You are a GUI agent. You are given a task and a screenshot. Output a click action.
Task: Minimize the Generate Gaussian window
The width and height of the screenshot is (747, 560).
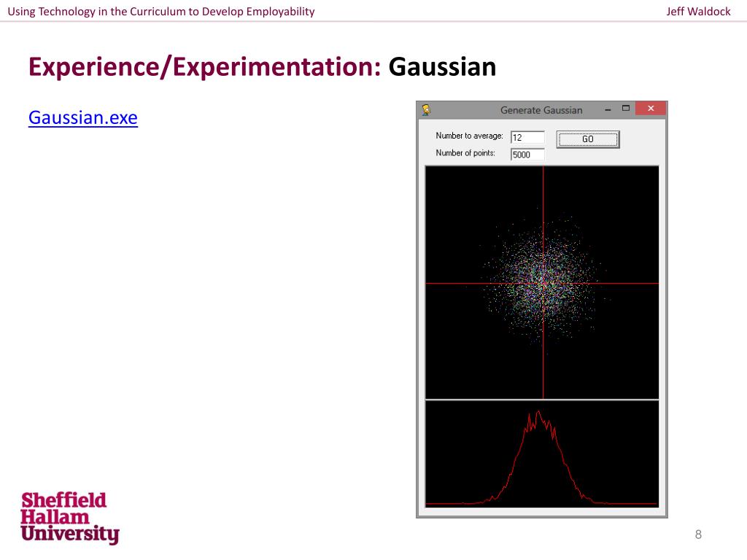click(608, 109)
